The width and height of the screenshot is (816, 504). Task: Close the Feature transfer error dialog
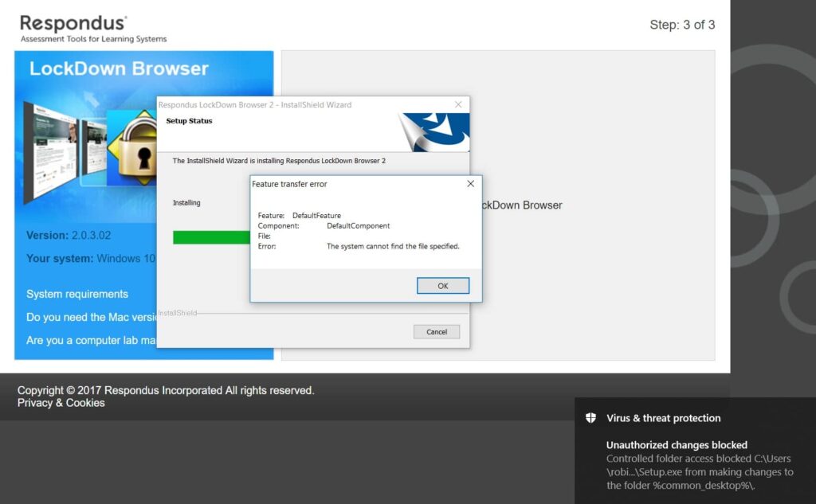470,184
